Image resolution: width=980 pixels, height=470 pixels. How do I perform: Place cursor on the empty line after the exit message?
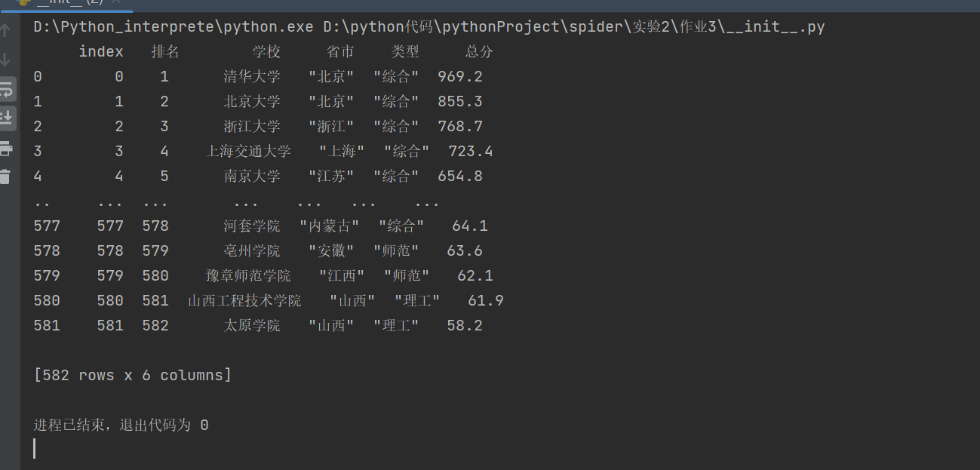pyautogui.click(x=35, y=449)
